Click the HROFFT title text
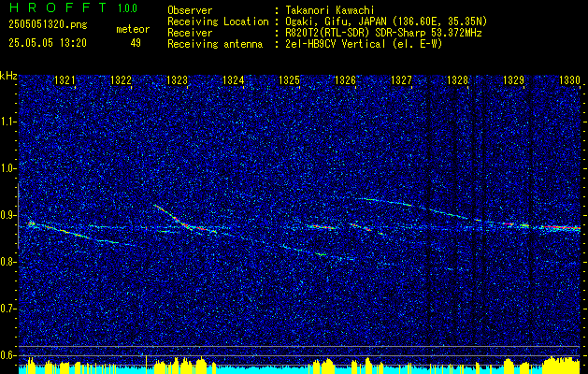 pyautogui.click(x=57, y=7)
